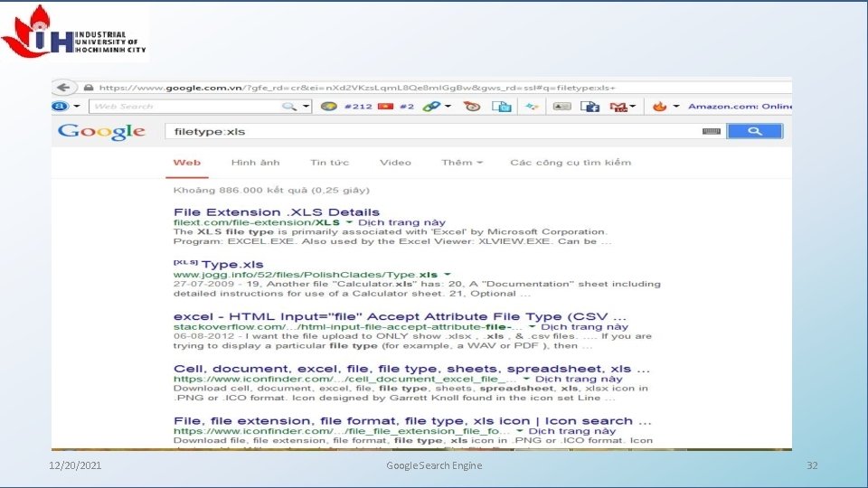Click the grey contact card icon

[561, 107]
